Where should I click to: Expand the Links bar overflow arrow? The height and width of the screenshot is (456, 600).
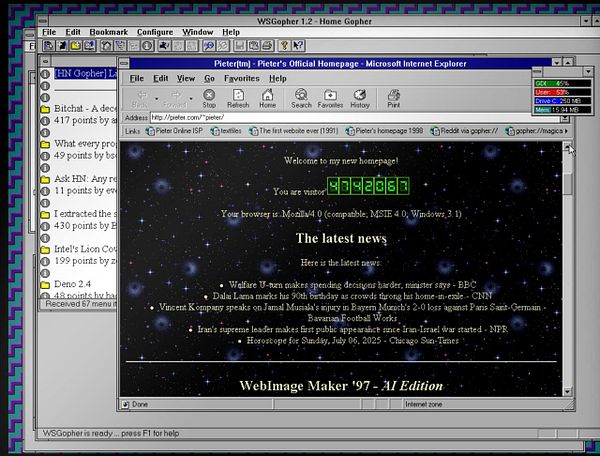(566, 131)
